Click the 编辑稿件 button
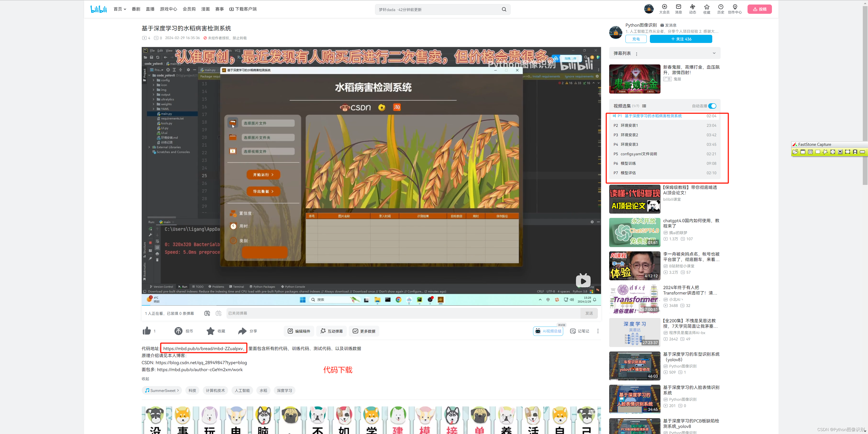The image size is (868, 434). (x=299, y=331)
